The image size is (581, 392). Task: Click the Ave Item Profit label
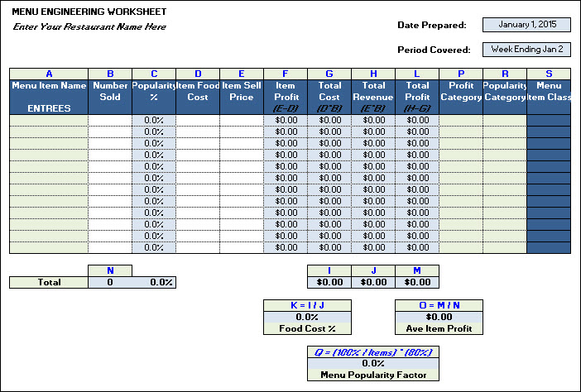pyautogui.click(x=439, y=328)
